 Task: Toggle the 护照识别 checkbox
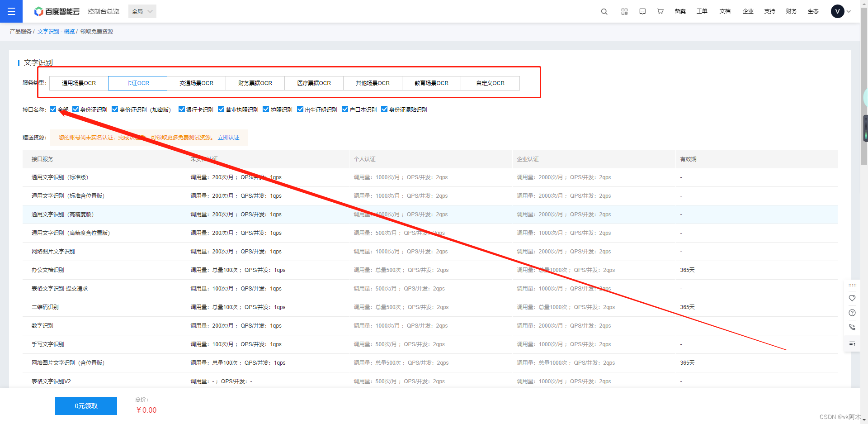point(266,109)
